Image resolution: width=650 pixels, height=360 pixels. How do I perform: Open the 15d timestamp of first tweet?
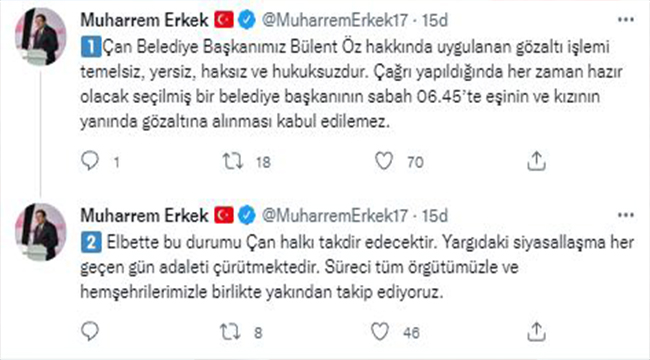coord(435,20)
